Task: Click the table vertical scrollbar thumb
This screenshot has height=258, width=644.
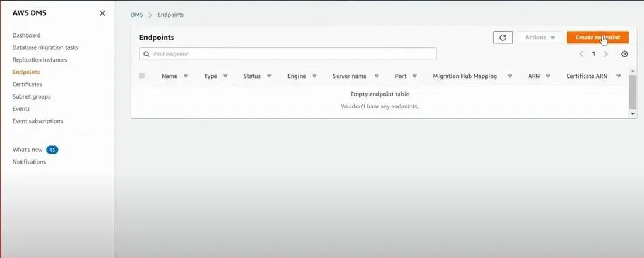Action: click(632, 91)
